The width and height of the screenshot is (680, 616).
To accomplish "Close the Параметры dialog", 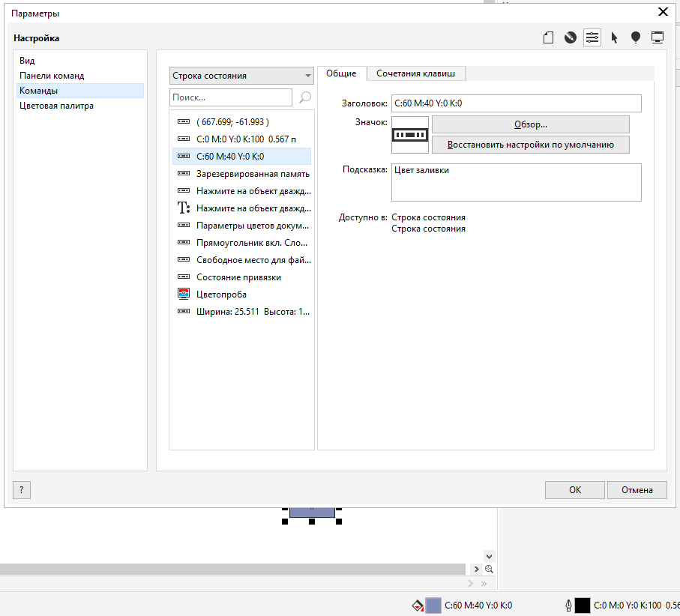I will (663, 12).
